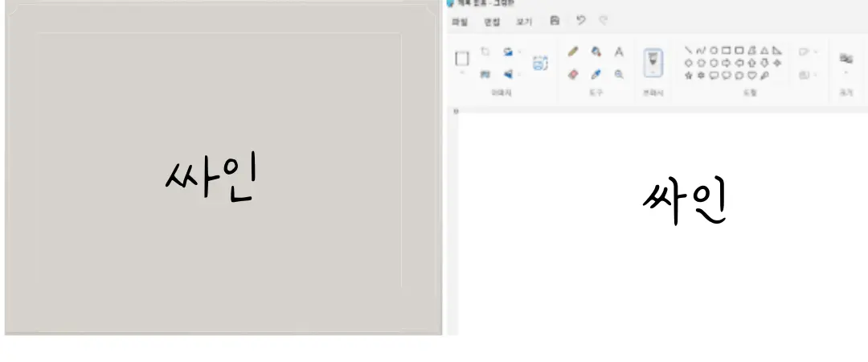Click the Undo arrow
This screenshot has height=362, width=868.
click(580, 22)
